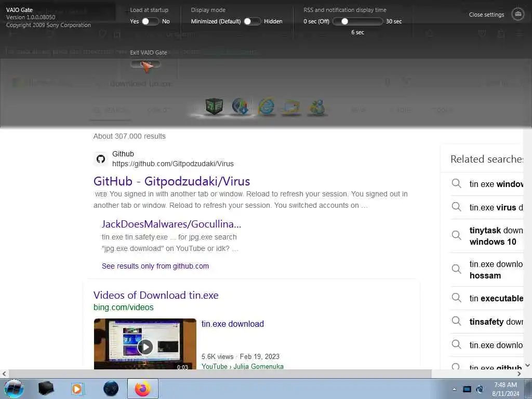Click horizontal scrollbar left arrow
This screenshot has height=399, width=532.
coord(4,374)
